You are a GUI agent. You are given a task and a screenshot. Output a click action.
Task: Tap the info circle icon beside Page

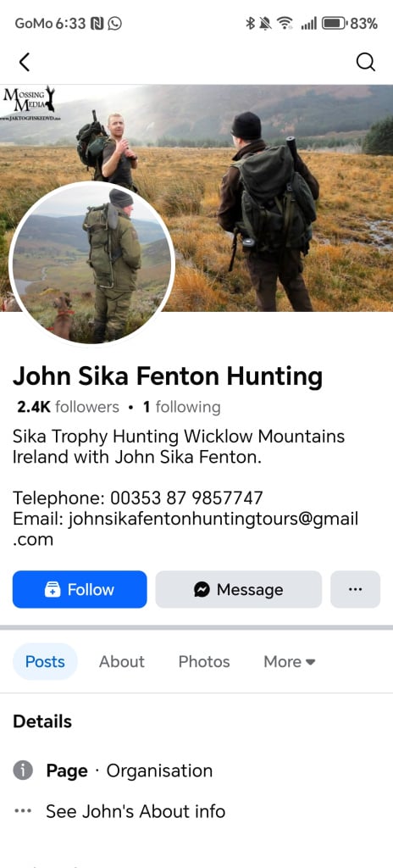[x=23, y=770]
